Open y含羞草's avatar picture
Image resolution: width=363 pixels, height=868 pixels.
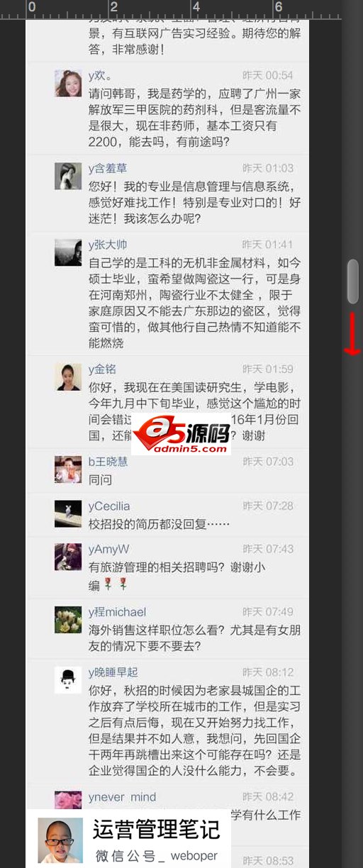pyautogui.click(x=68, y=176)
